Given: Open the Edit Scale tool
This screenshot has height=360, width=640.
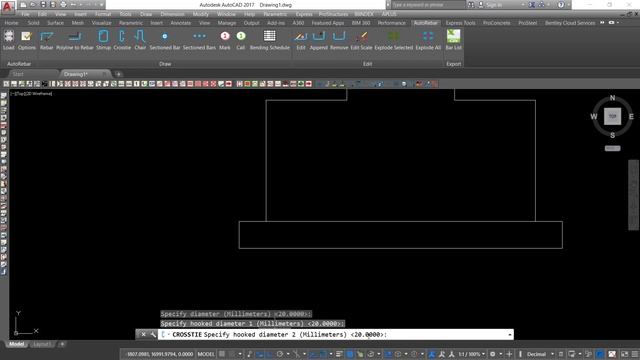Looking at the screenshot, I should [x=361, y=40].
